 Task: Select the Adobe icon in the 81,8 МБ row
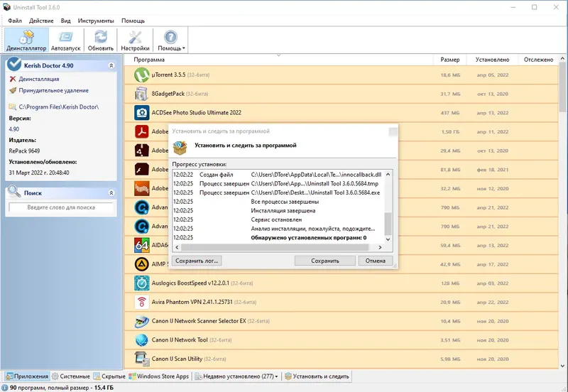click(x=141, y=170)
